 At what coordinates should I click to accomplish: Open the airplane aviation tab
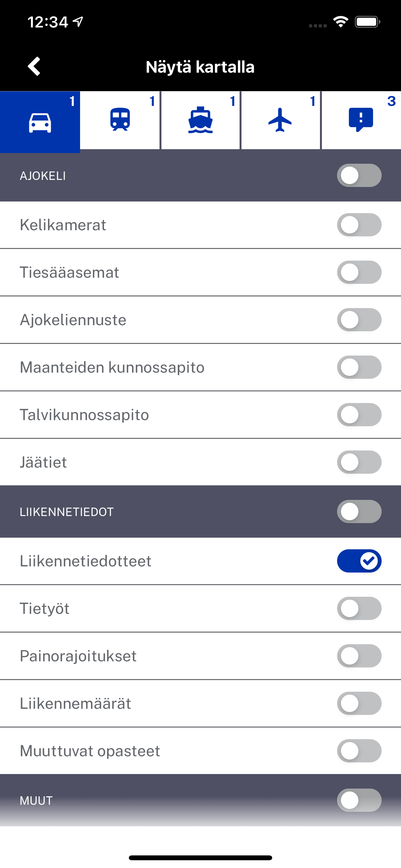tap(280, 120)
